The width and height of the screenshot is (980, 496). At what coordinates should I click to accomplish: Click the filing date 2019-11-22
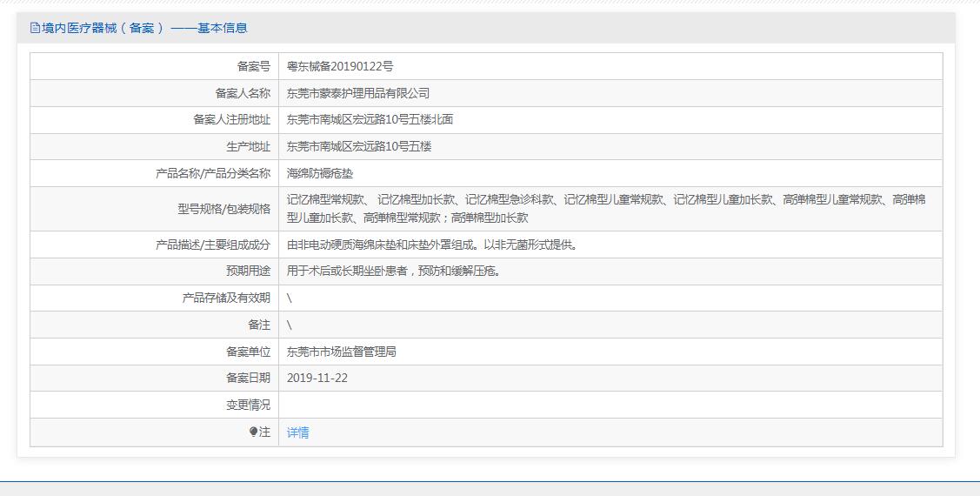pos(317,378)
